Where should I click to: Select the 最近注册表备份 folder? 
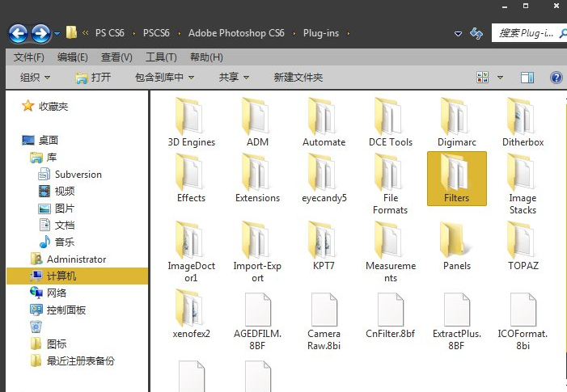[x=80, y=361]
